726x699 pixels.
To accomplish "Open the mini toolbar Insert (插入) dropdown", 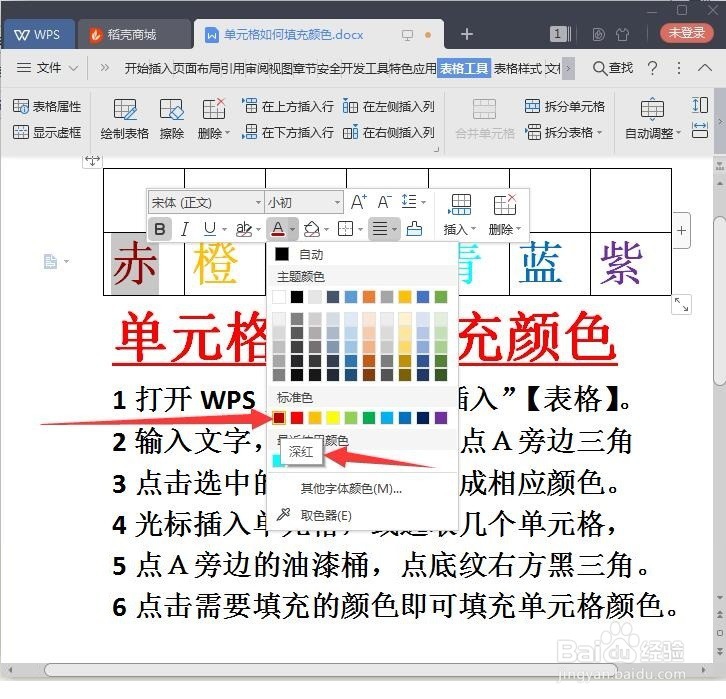I will [x=460, y=214].
